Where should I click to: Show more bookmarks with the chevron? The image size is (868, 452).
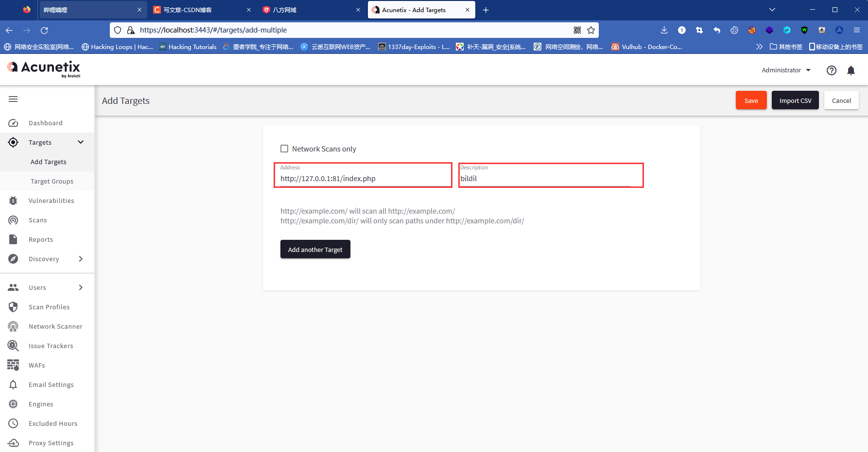(x=759, y=47)
